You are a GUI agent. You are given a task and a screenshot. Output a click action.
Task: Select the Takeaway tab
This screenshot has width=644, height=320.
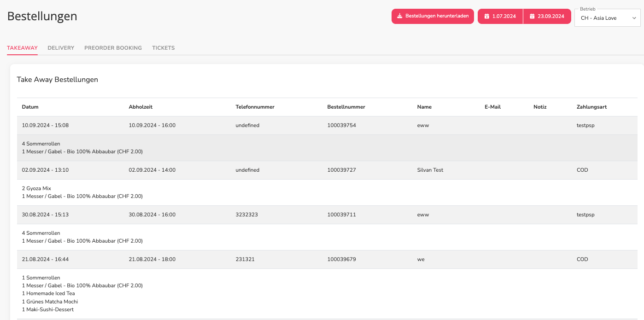click(22, 48)
